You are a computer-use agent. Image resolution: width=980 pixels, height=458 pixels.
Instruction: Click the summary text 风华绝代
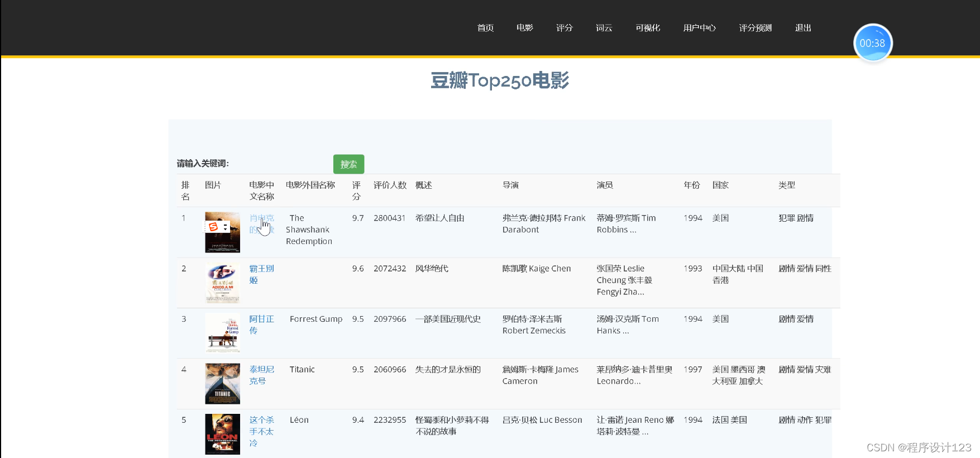[x=432, y=268]
